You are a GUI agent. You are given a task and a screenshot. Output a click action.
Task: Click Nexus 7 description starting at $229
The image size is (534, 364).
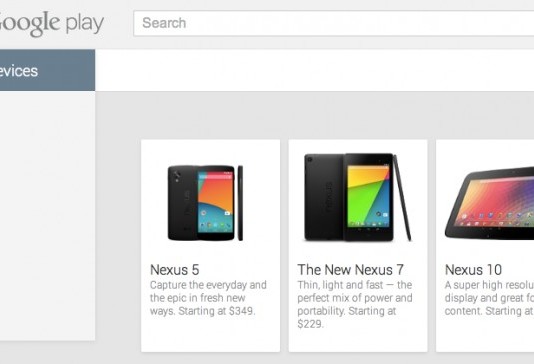pos(355,304)
